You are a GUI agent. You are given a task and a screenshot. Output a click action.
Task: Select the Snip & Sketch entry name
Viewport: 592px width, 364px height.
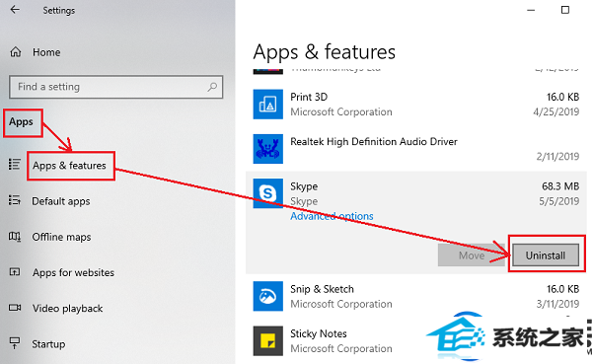[x=322, y=289]
